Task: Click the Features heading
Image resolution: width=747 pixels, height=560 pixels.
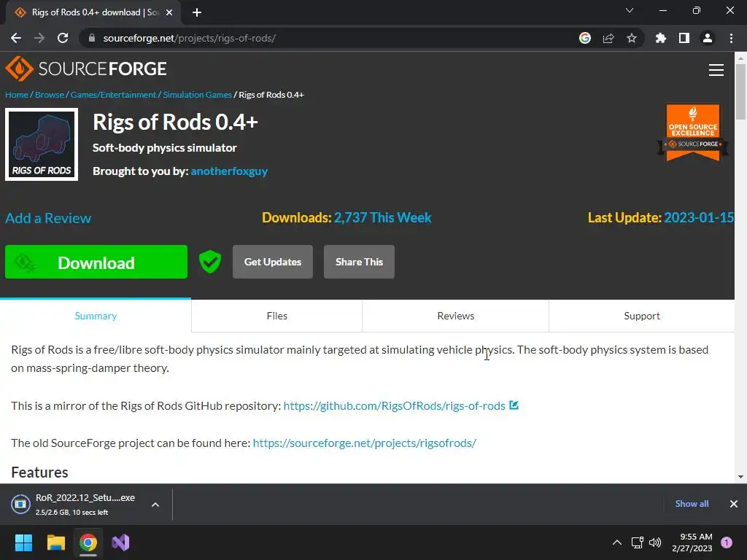Action: [39, 472]
